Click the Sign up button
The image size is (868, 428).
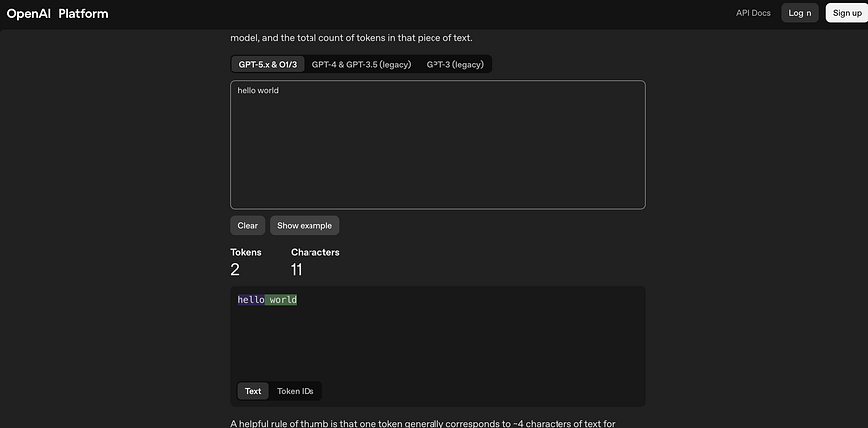[847, 13]
